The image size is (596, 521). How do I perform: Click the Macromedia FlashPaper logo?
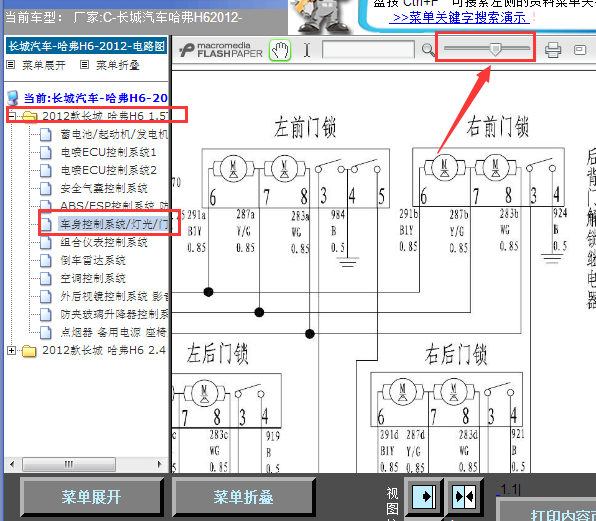(221, 50)
